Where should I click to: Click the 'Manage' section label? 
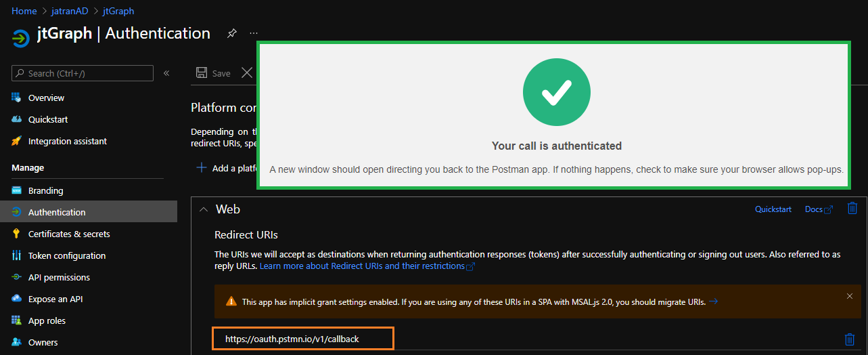click(28, 167)
